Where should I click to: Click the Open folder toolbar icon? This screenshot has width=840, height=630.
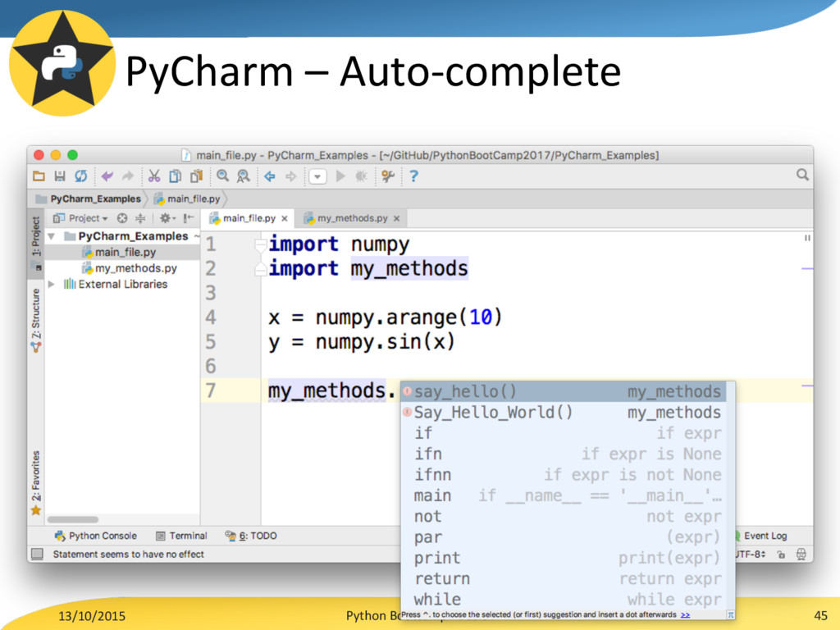click(39, 176)
